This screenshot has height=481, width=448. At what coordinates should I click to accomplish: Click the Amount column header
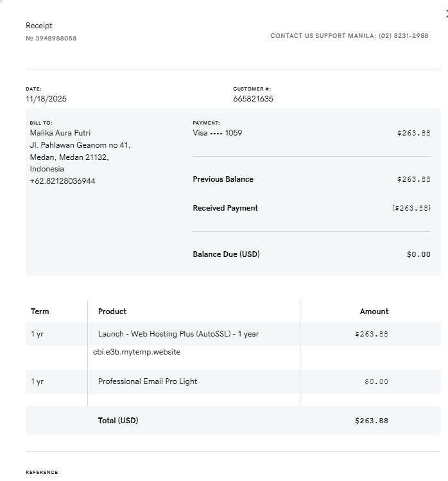click(374, 311)
